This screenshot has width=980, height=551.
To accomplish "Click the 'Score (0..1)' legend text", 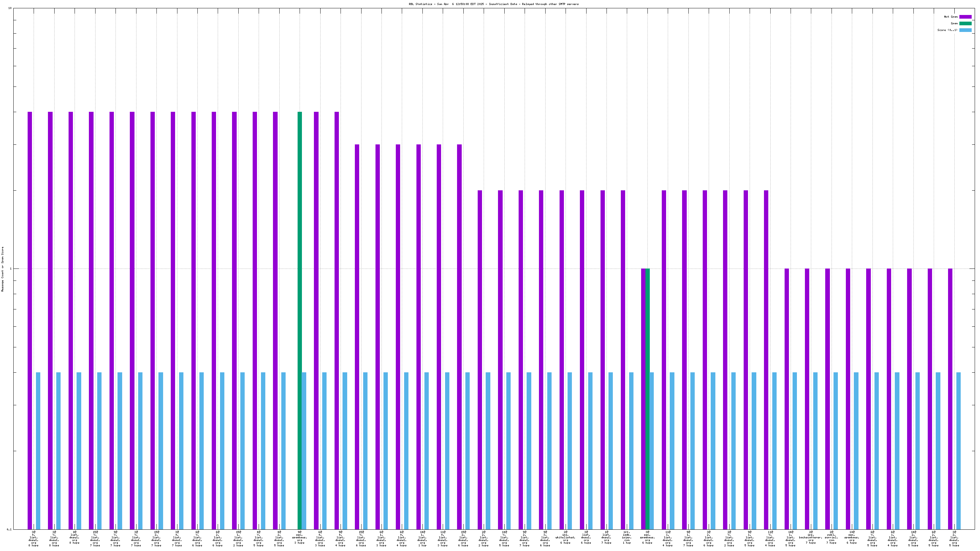I will (x=947, y=30).
